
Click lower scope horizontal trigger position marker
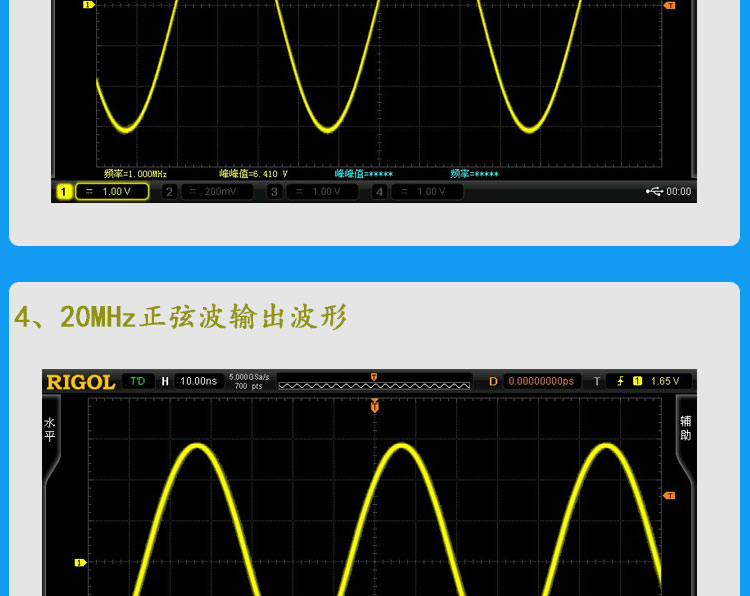(x=375, y=406)
